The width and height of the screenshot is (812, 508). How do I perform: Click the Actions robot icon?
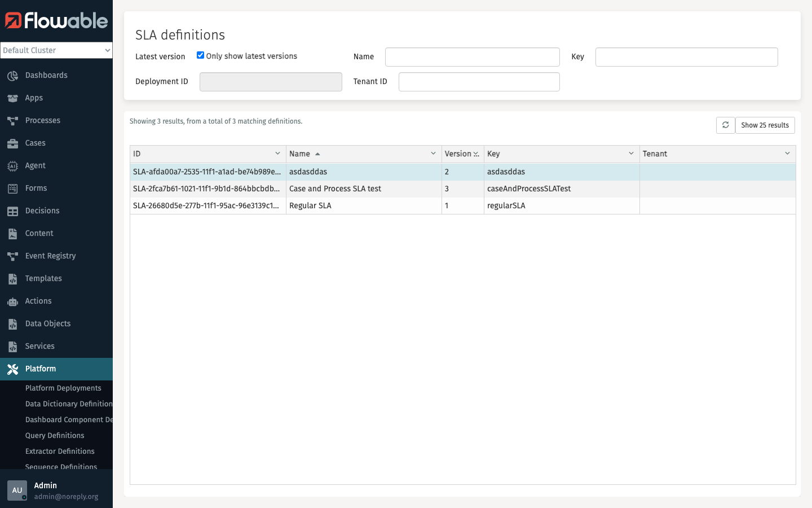click(12, 301)
